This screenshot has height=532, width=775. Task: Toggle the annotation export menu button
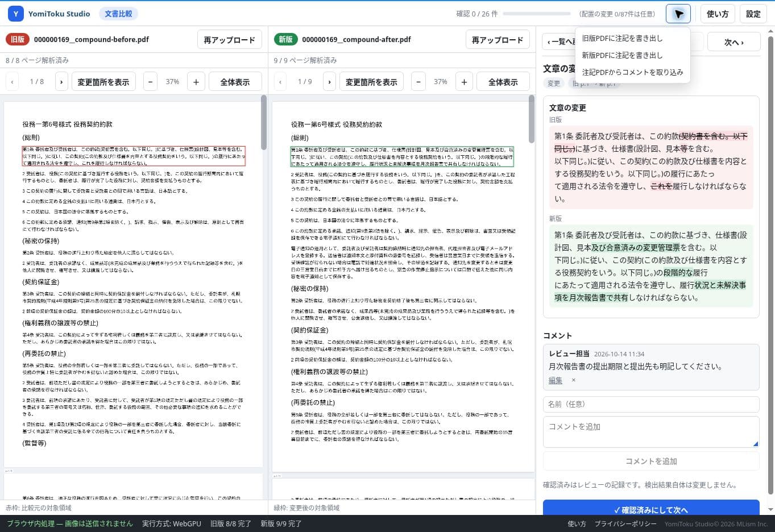678,14
